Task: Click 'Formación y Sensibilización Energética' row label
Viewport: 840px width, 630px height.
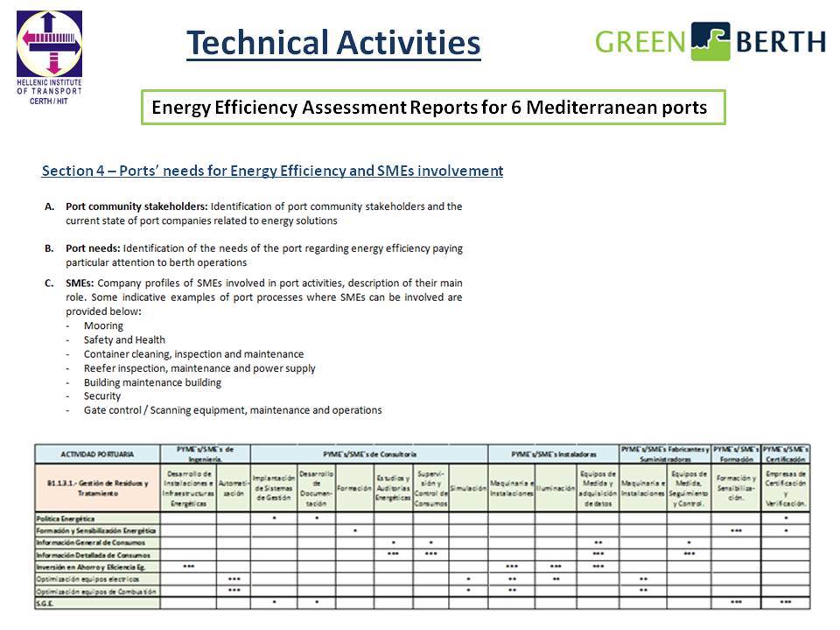Action: coord(97,530)
